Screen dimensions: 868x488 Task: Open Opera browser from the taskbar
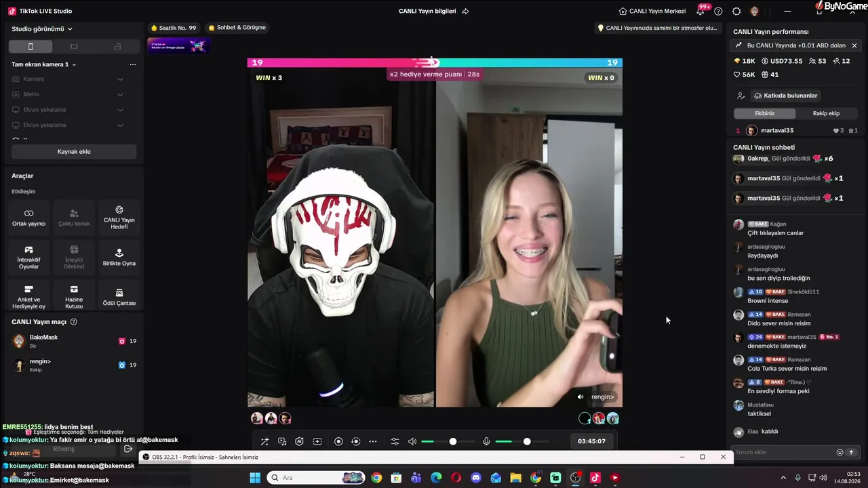[x=456, y=478]
